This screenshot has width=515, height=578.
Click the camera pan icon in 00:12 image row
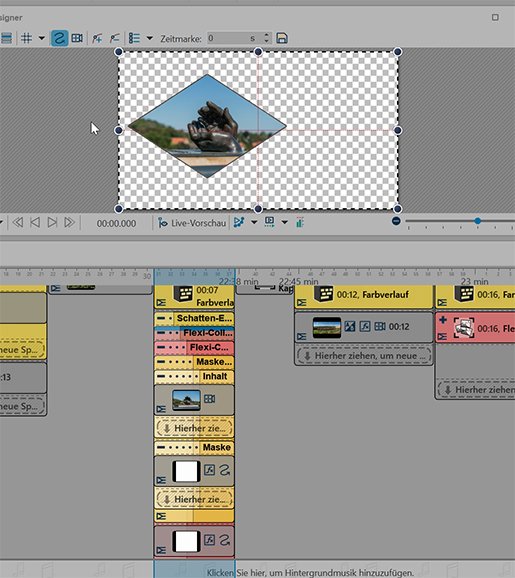tap(380, 326)
